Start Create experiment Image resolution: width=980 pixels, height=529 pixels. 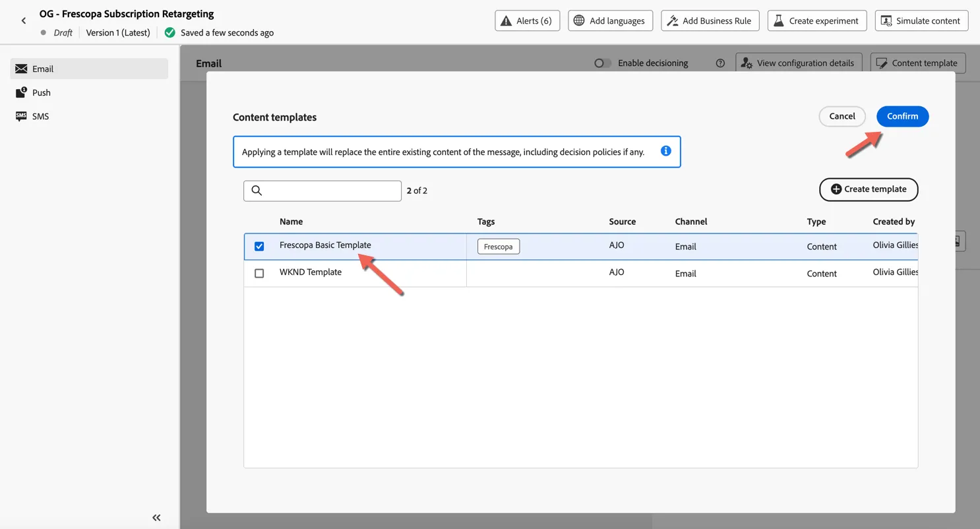click(817, 20)
